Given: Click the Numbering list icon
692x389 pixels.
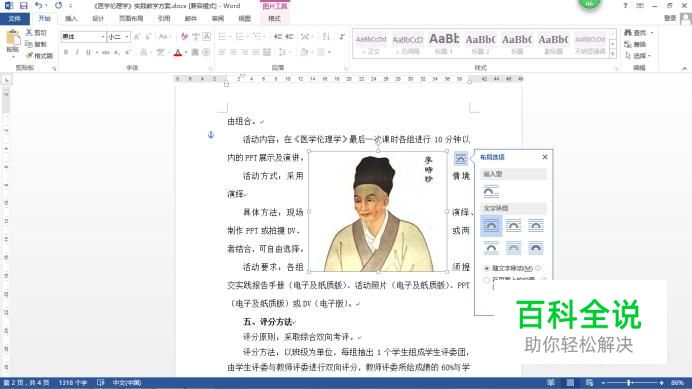Looking at the screenshot, I should pos(240,37).
